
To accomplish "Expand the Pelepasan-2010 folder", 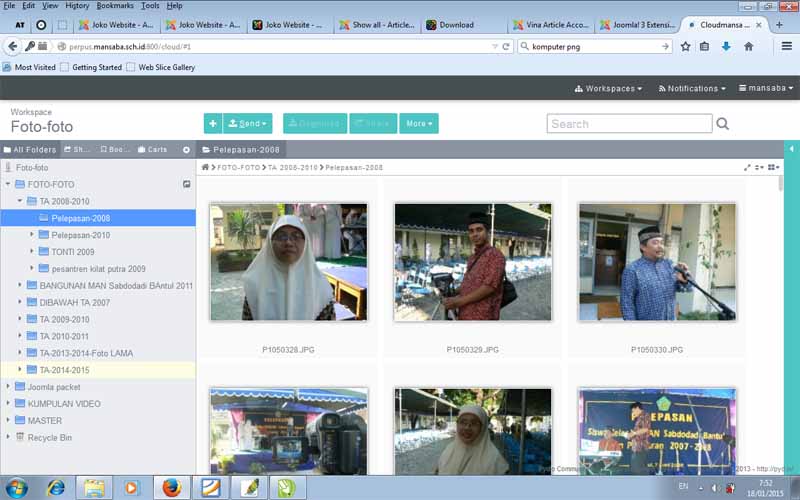I will click(32, 235).
